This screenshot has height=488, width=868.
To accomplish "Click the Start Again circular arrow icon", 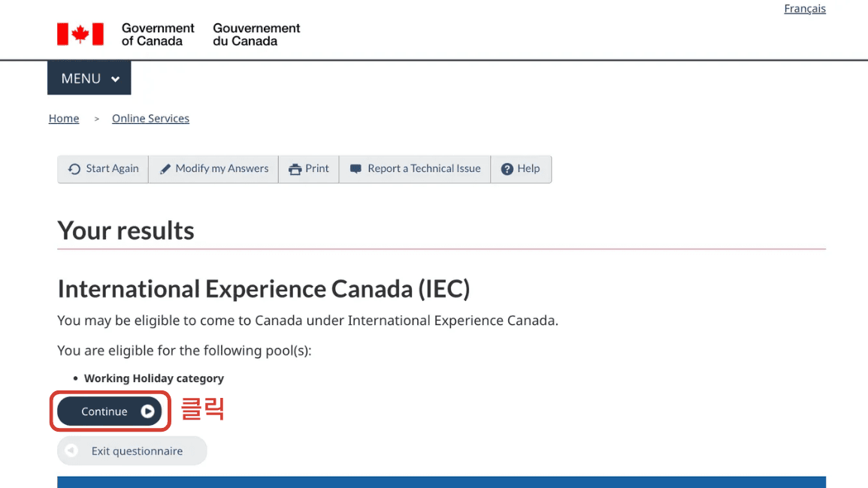I will [x=74, y=169].
